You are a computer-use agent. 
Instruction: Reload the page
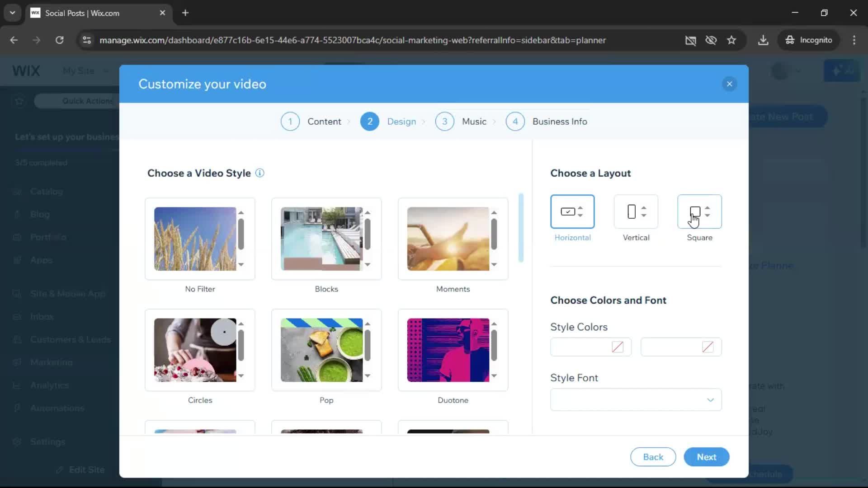[59, 40]
